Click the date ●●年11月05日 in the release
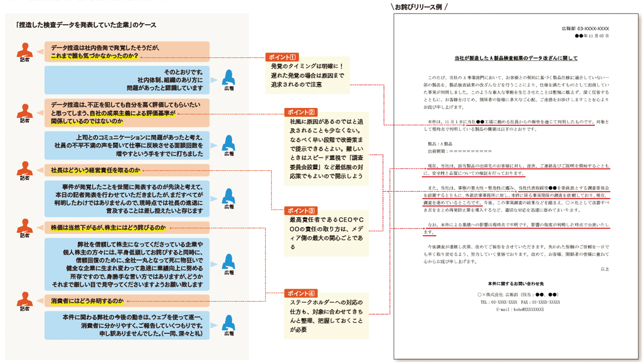 tap(591, 36)
